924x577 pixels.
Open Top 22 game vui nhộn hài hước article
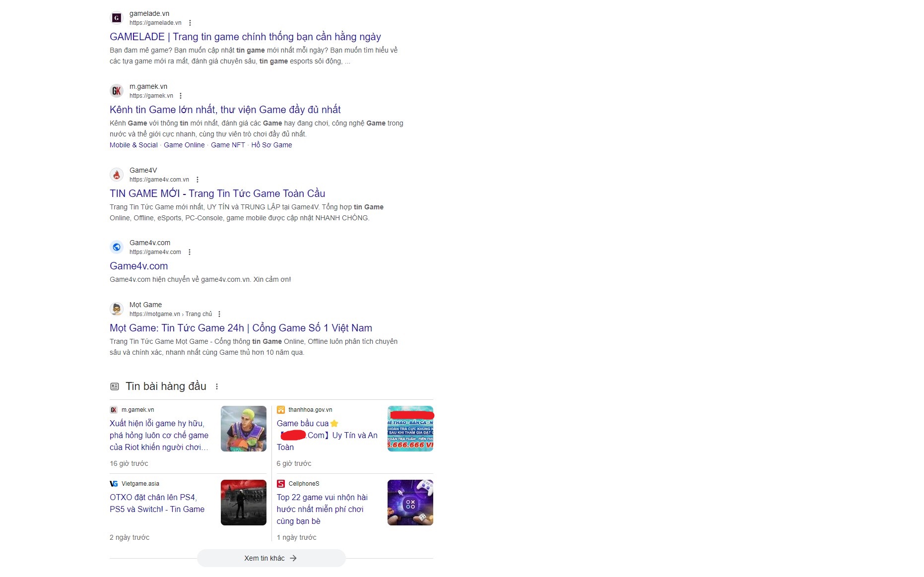(x=322, y=509)
